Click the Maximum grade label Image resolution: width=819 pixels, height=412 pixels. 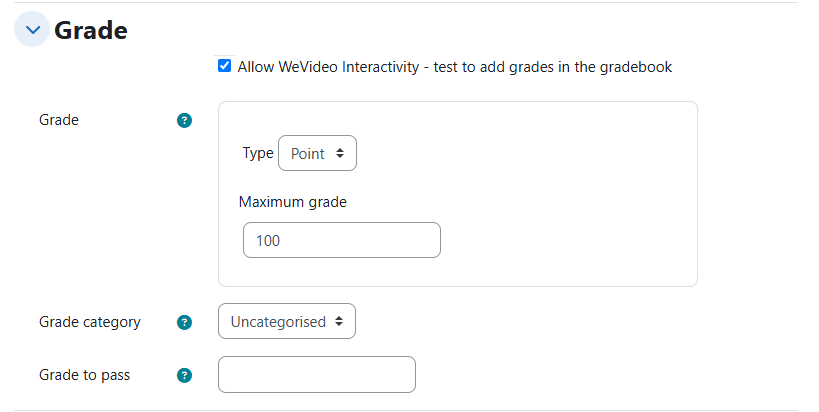point(292,202)
